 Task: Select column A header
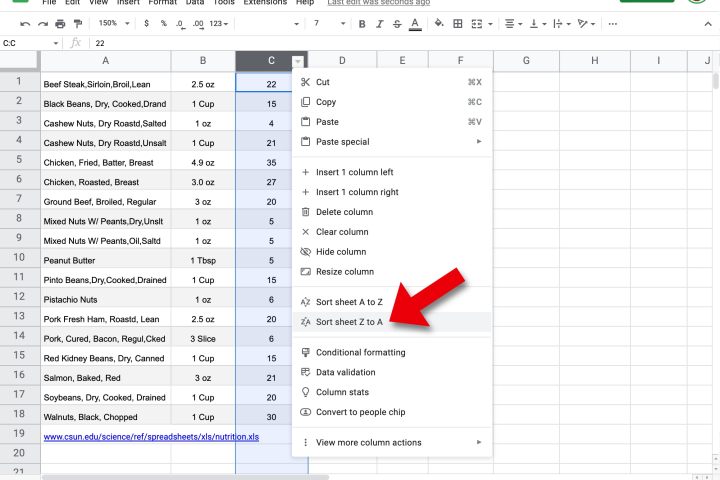(x=106, y=61)
